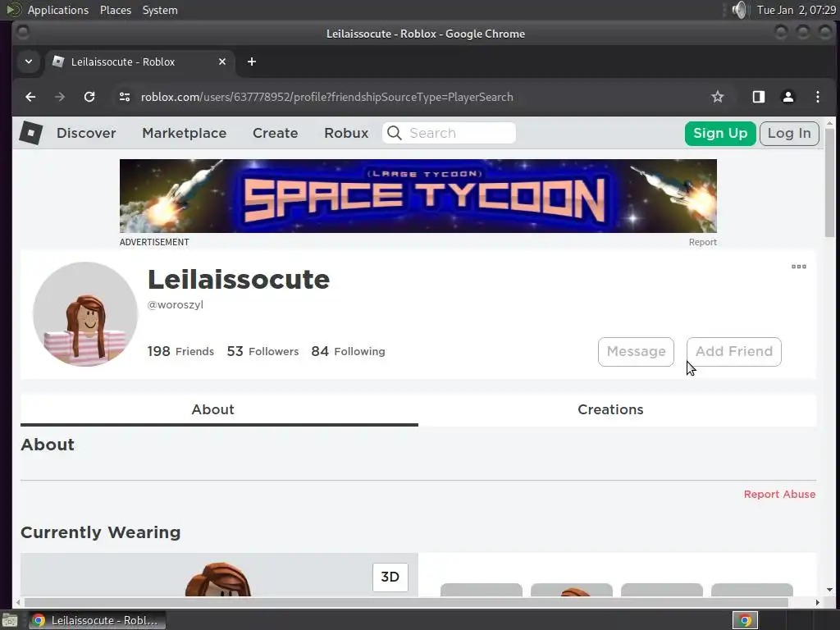Open a new tab with the plus icon
This screenshot has width=840, height=630.
(x=251, y=62)
